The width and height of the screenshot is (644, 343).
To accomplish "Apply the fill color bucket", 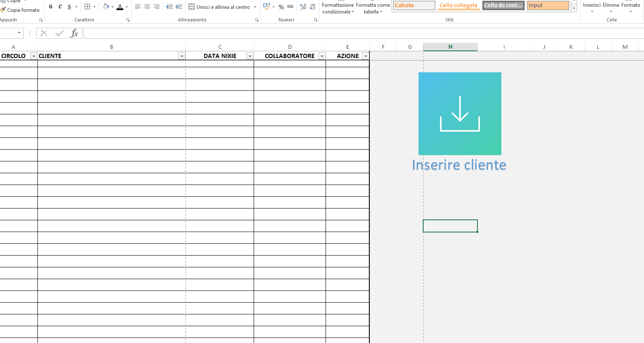I will 106,7.
